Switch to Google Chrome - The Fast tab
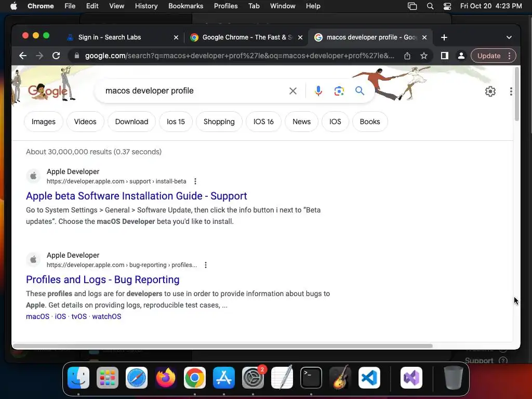 click(x=246, y=37)
